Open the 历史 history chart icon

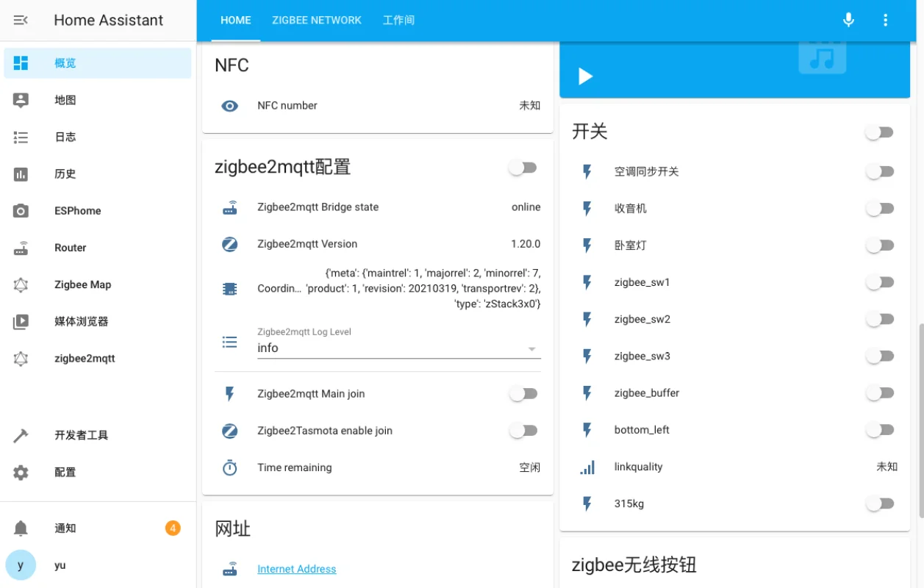[21, 174]
